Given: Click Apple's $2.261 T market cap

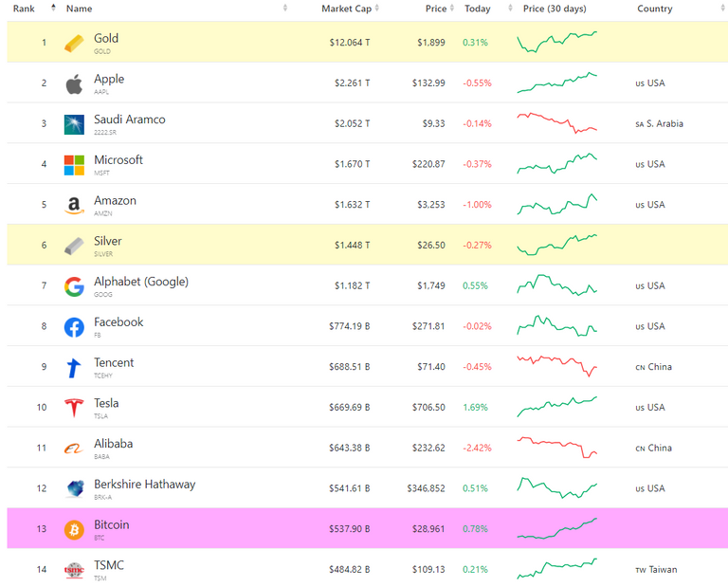Looking at the screenshot, I should (352, 83).
